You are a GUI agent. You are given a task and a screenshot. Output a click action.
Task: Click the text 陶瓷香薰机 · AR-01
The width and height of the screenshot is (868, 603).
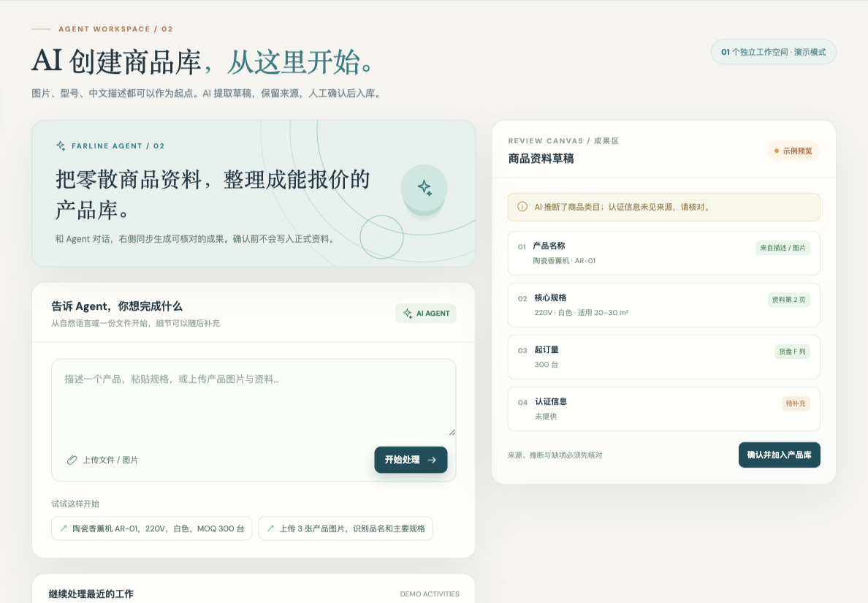[564, 261]
